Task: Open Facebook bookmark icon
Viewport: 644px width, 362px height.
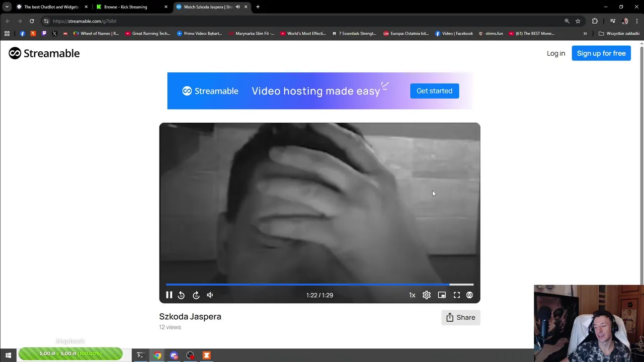Action: (22, 34)
